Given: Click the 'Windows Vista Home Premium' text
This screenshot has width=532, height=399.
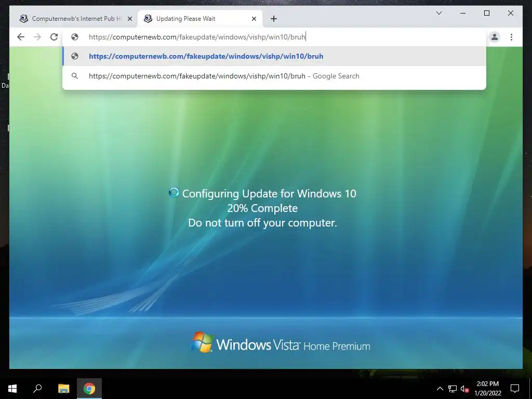Looking at the screenshot, I should click(x=293, y=345).
